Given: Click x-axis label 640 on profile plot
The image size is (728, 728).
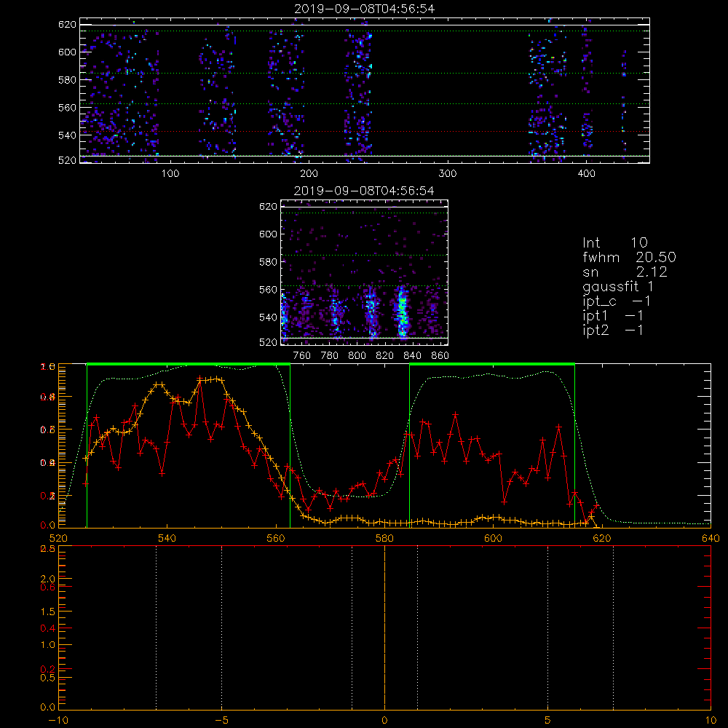Looking at the screenshot, I should click(x=711, y=538).
